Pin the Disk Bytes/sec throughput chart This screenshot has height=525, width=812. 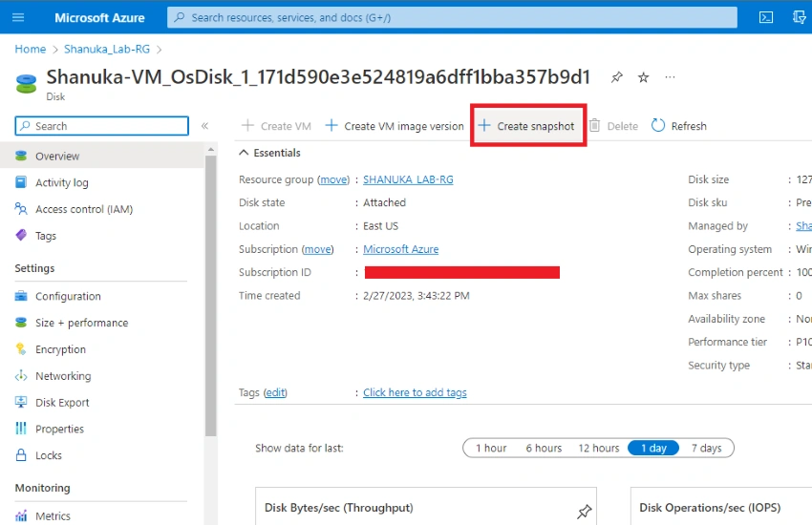pos(584,512)
